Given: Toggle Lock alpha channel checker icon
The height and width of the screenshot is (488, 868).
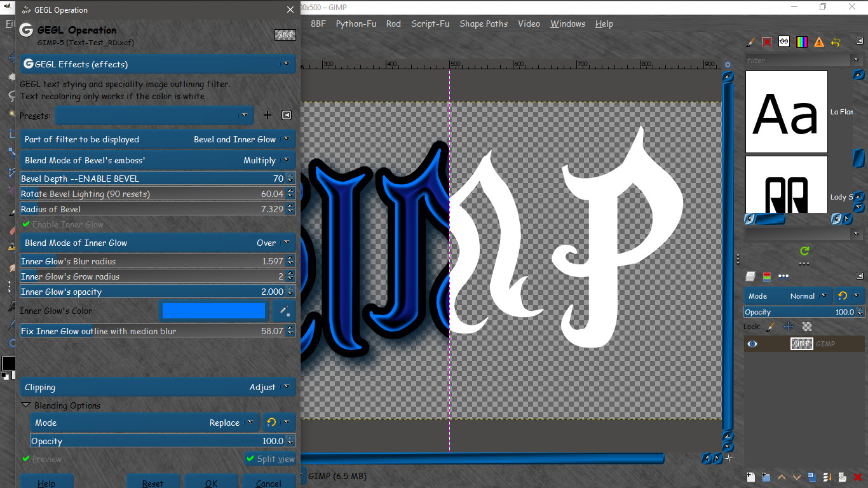Looking at the screenshot, I should (807, 327).
